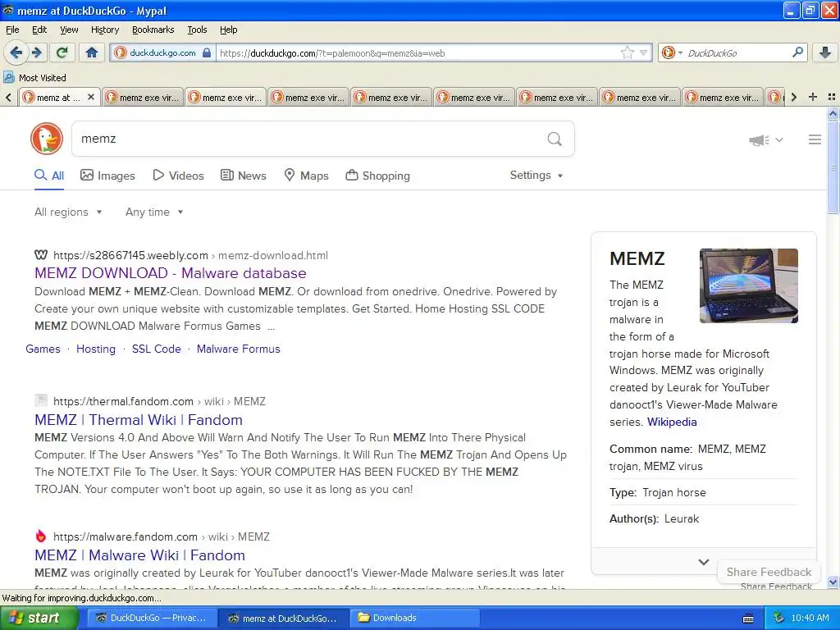This screenshot has height=630, width=840.
Task: Open the home page via house icon
Action: pyautogui.click(x=92, y=52)
